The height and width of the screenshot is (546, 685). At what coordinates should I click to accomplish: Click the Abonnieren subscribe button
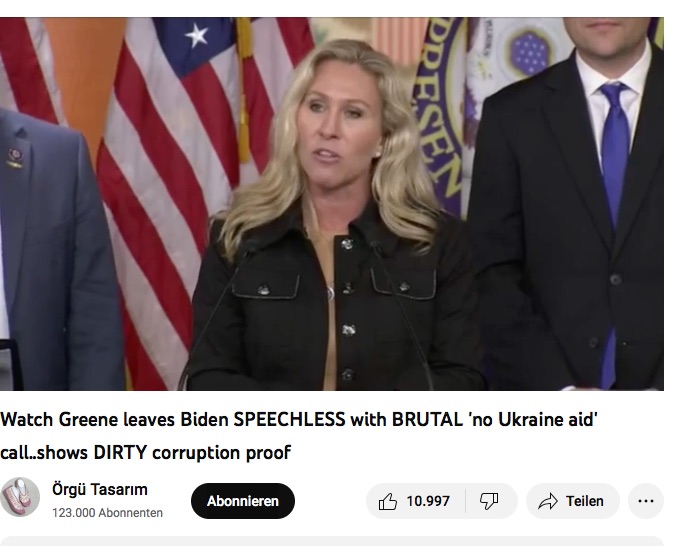point(243,501)
